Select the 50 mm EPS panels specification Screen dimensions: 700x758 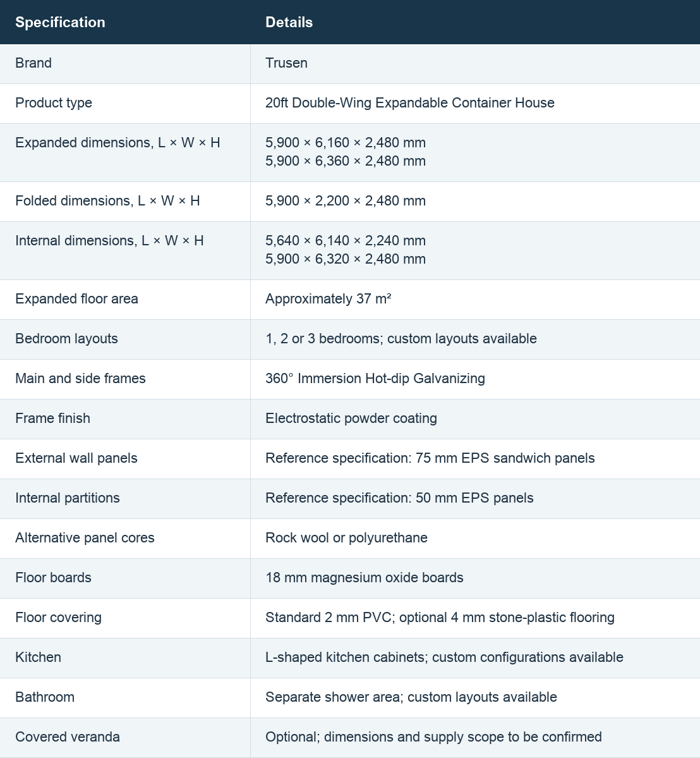tap(399, 498)
